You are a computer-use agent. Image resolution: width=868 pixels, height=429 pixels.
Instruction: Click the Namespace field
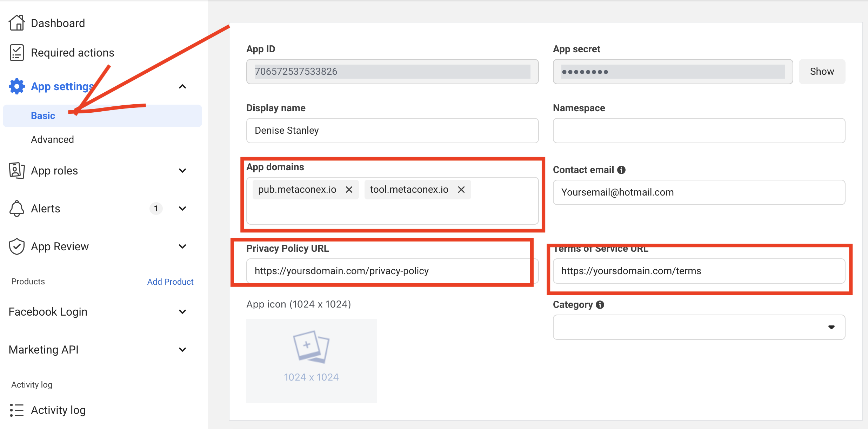point(699,131)
